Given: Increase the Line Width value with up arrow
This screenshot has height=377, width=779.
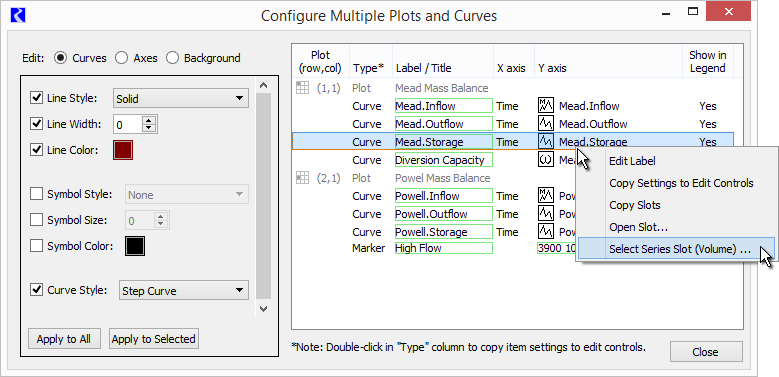Looking at the screenshot, I should pos(149,120).
